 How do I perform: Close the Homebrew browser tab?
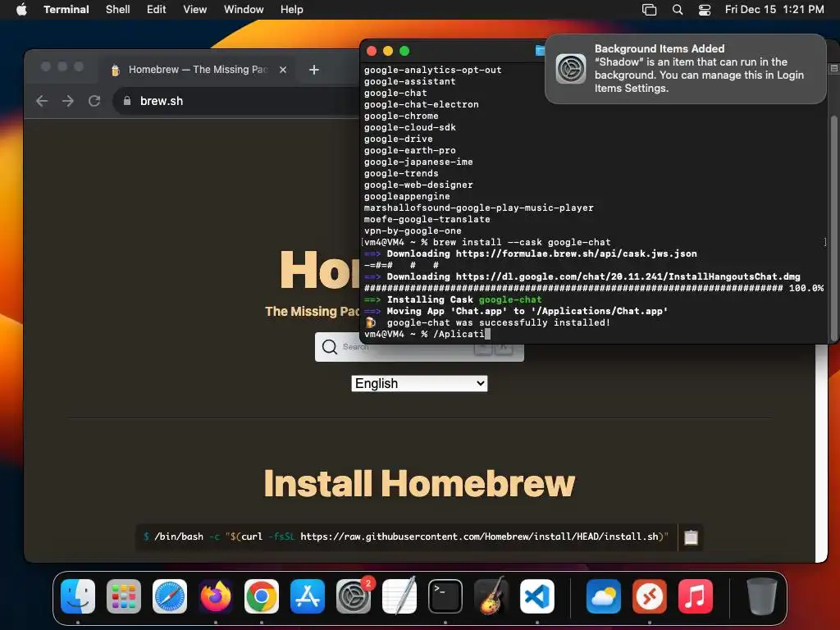[283, 70]
